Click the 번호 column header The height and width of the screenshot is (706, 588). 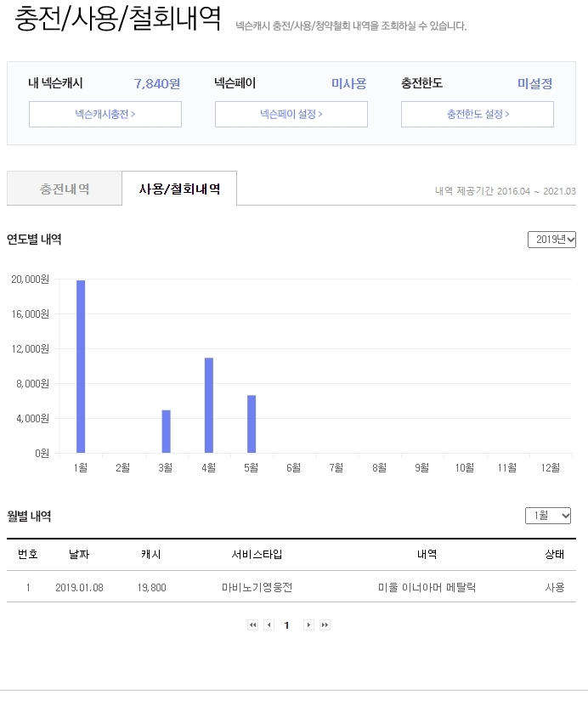(28, 554)
